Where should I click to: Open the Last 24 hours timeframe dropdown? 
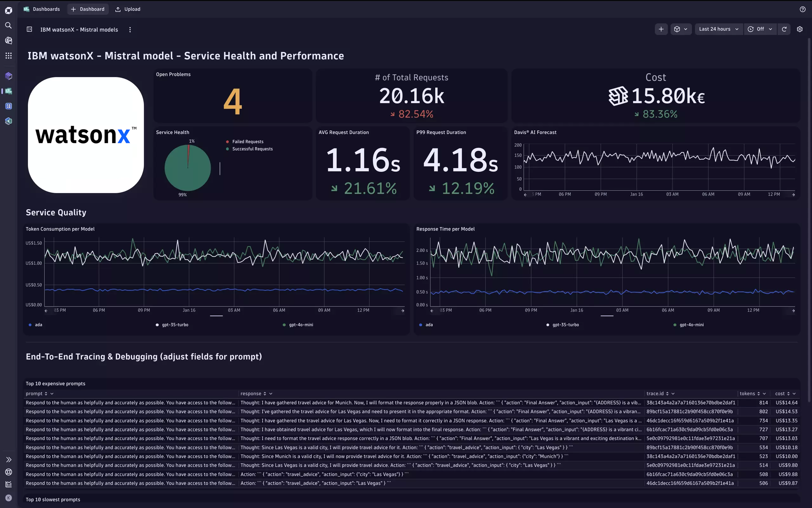coord(718,29)
